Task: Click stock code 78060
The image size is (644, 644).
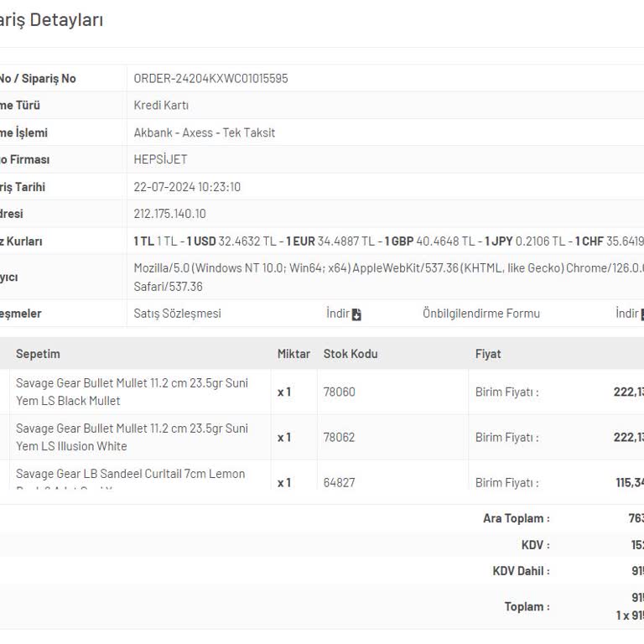Action: coord(339,392)
